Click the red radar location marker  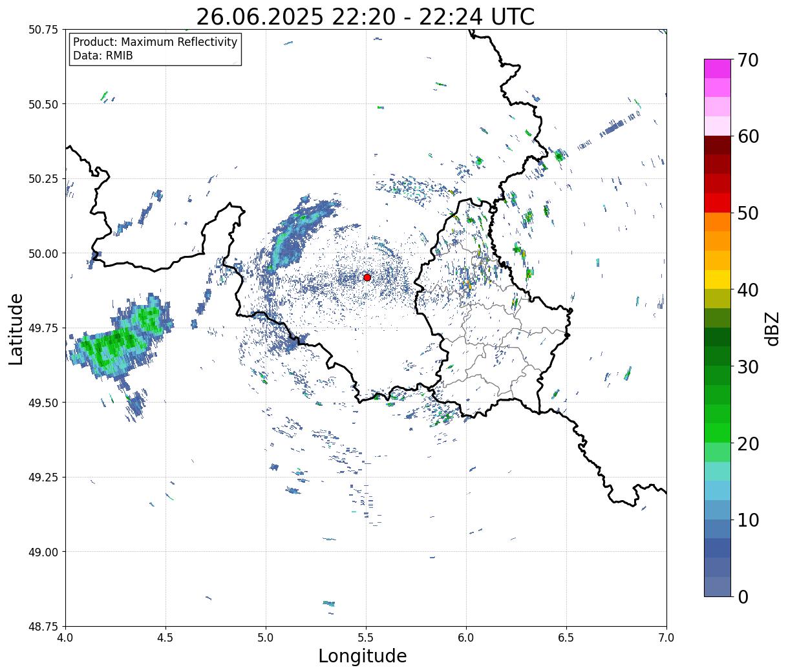click(x=367, y=277)
